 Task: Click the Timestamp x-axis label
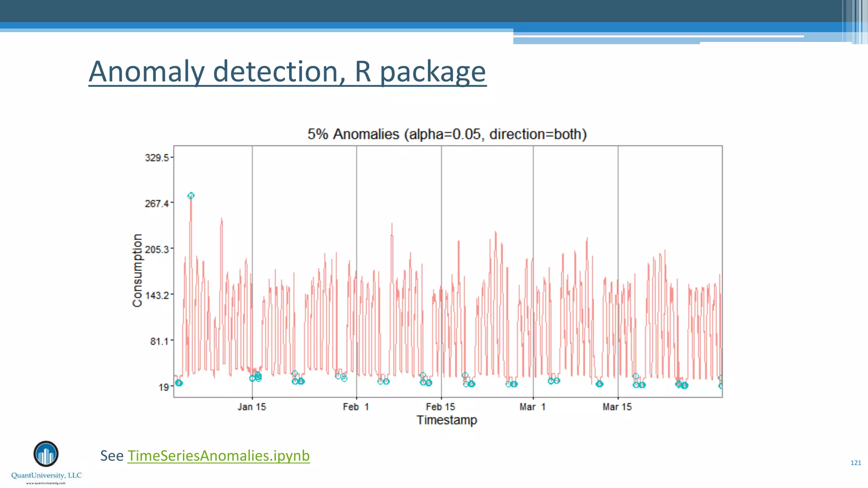pos(447,420)
